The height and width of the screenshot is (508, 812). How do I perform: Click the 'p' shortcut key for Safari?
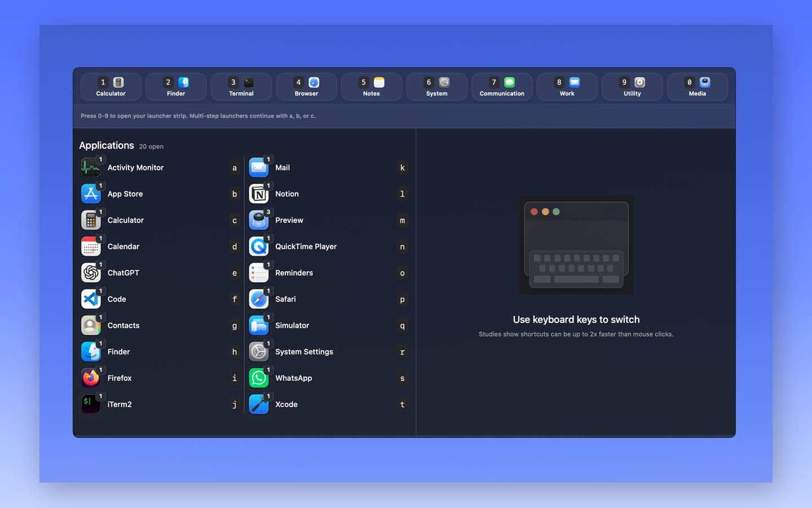point(402,299)
